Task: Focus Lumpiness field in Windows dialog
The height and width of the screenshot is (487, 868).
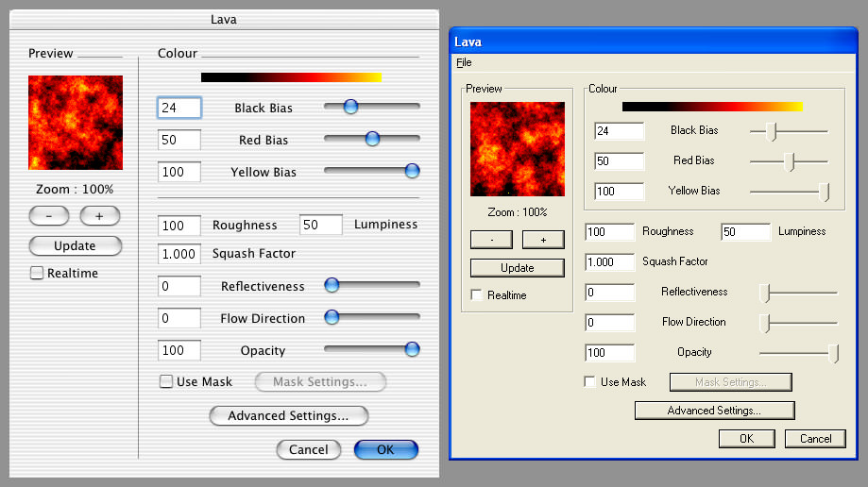Action: coord(746,232)
